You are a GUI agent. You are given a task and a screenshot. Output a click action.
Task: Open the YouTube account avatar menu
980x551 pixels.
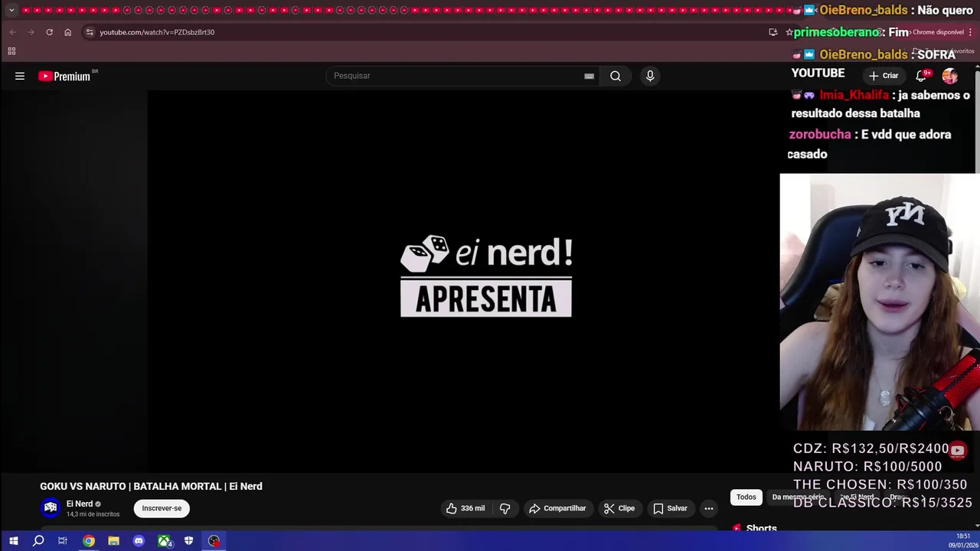[950, 76]
